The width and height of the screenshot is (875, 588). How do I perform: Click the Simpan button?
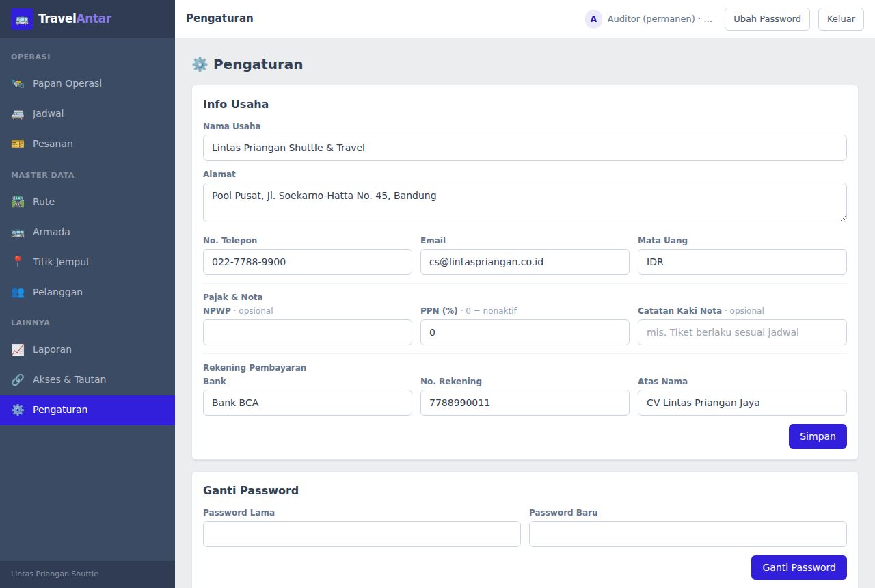coord(818,436)
